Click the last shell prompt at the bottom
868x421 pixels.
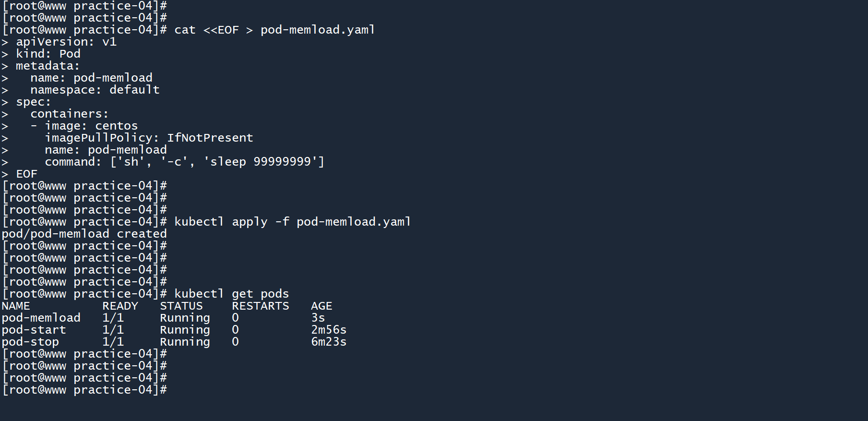[84, 390]
